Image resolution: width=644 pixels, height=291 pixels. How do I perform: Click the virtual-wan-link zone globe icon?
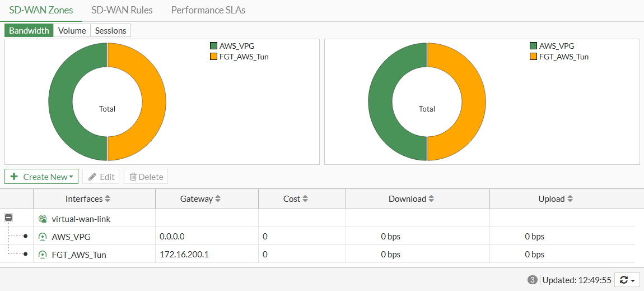pyautogui.click(x=43, y=219)
